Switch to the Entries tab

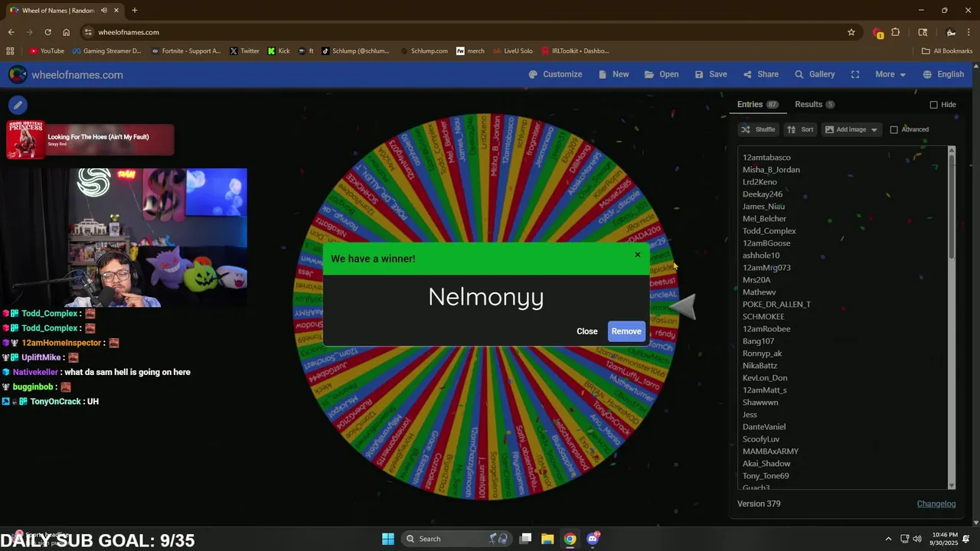point(757,104)
